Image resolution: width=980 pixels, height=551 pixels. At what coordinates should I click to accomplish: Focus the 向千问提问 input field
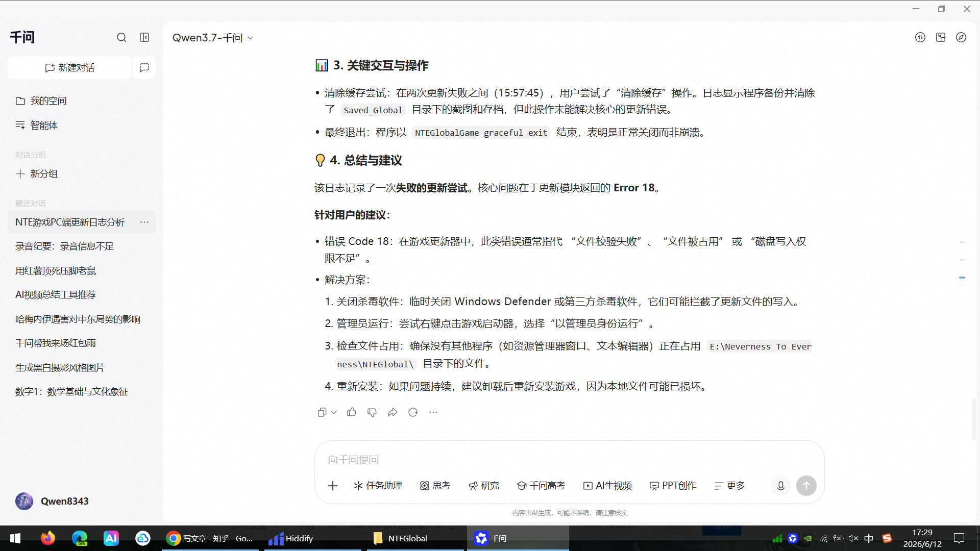(569, 460)
